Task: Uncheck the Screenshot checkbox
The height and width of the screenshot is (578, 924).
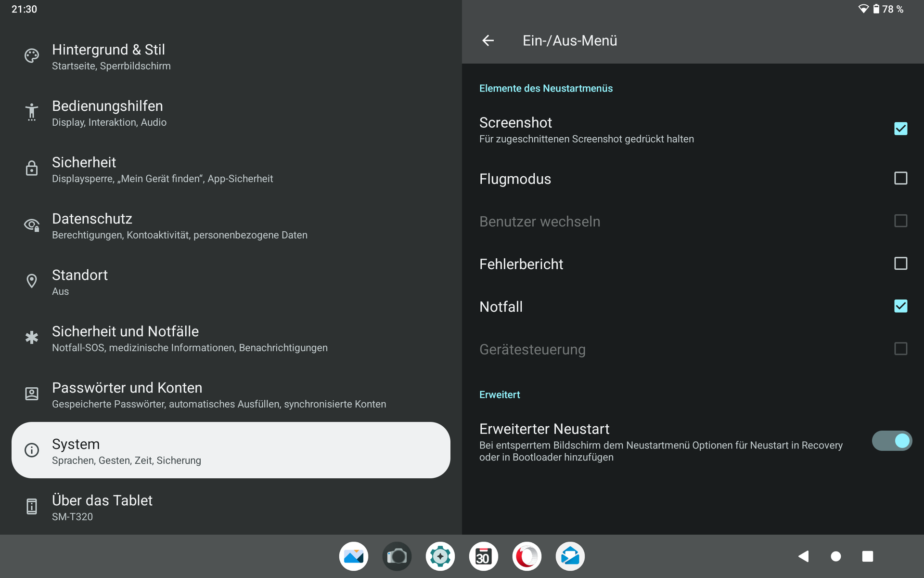Action: click(x=900, y=129)
